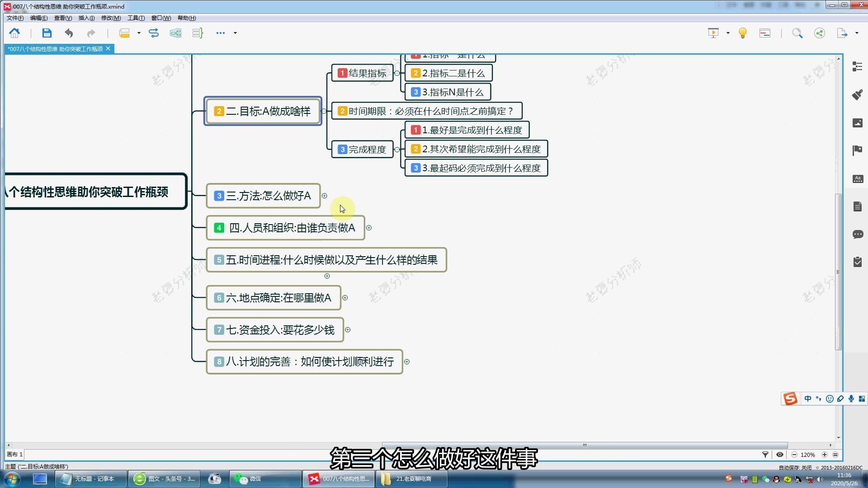This screenshot has height=488, width=868.
Task: Zoom in with the plus button
Action: 825,455
